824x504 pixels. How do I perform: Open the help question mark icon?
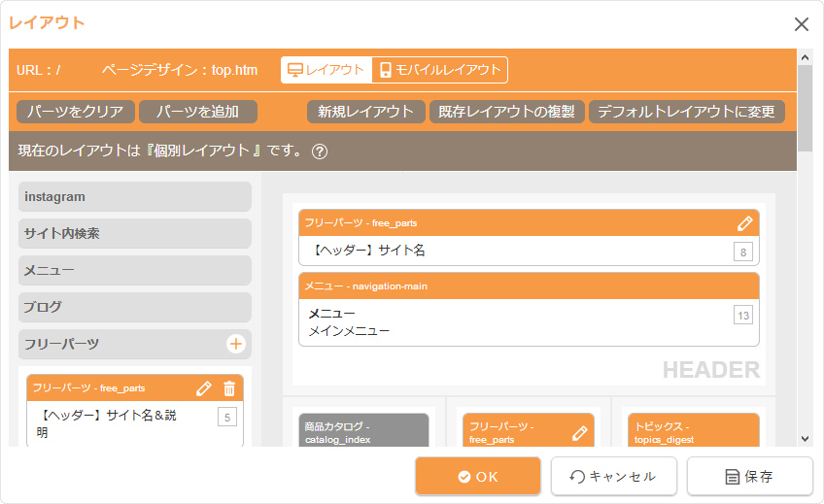coord(320,151)
